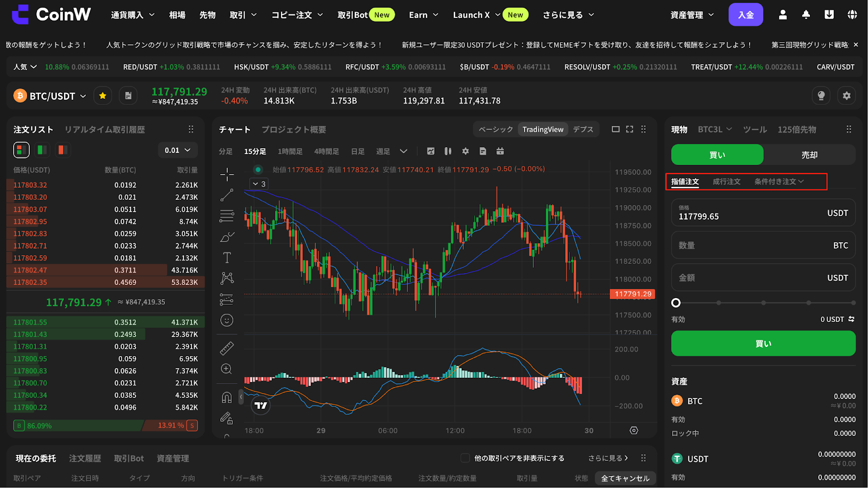The width and height of the screenshot is (868, 488).
Task: Select the text annotation tool
Action: 227,258
